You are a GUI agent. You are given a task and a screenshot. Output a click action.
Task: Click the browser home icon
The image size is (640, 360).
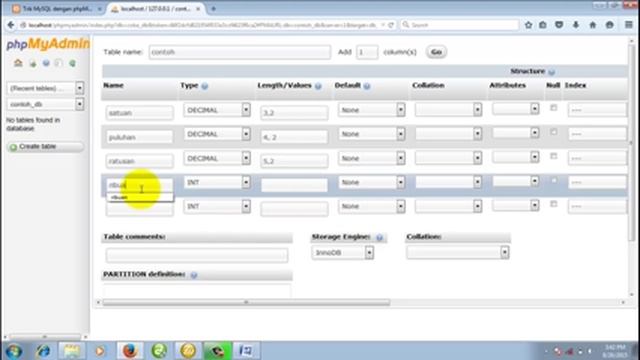[x=593, y=25]
